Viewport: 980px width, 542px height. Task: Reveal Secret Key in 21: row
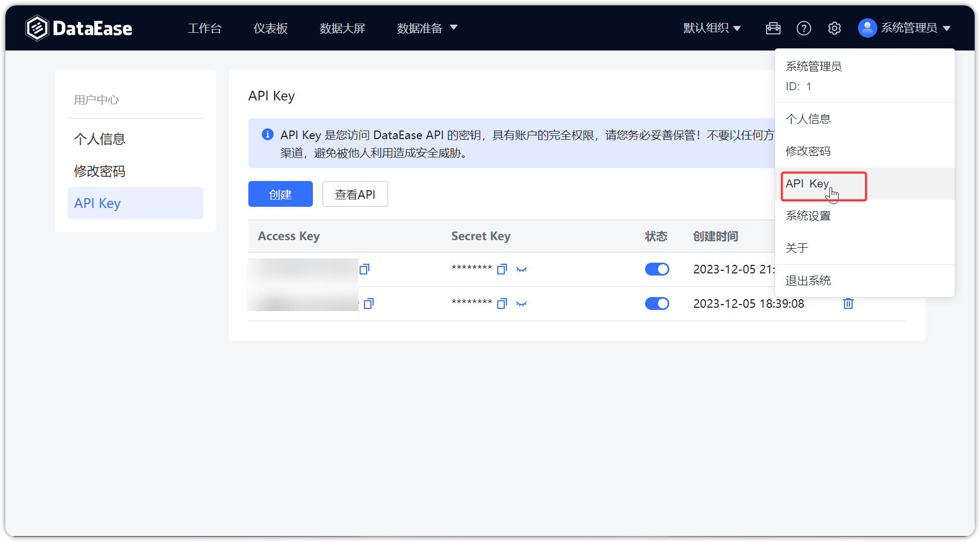(x=521, y=269)
